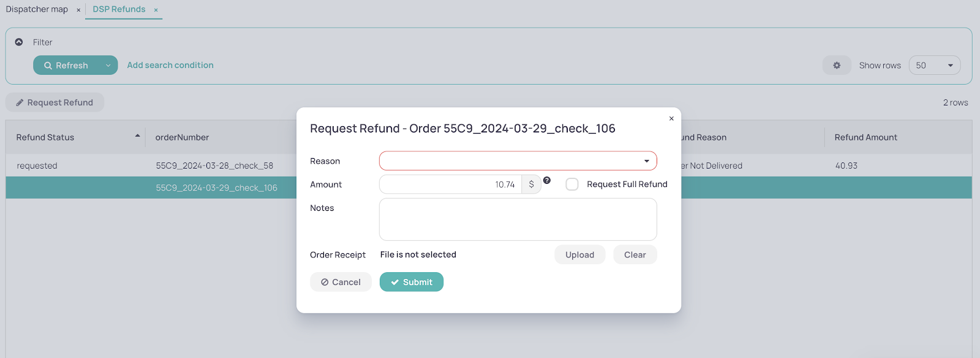Image resolution: width=980 pixels, height=358 pixels.
Task: Open the Refresh button dropdown arrow
Action: coord(108,66)
